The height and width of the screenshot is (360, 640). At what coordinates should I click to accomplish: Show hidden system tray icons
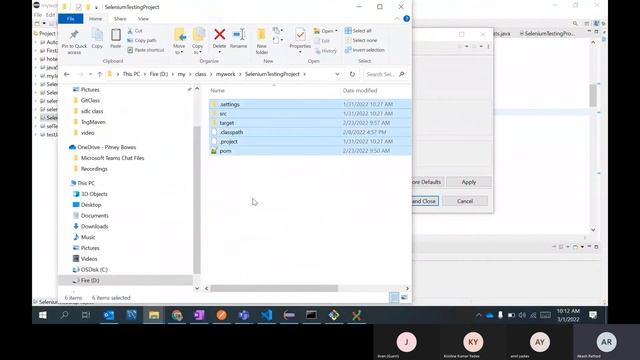(x=478, y=315)
